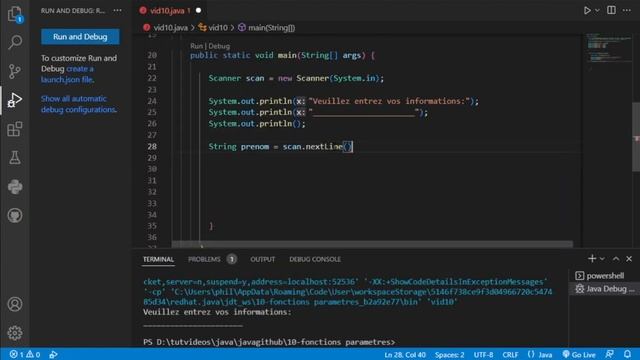Image resolution: width=640 pixels, height=360 pixels.
Task: Start Go Live server from status bar
Action: (x=579, y=355)
